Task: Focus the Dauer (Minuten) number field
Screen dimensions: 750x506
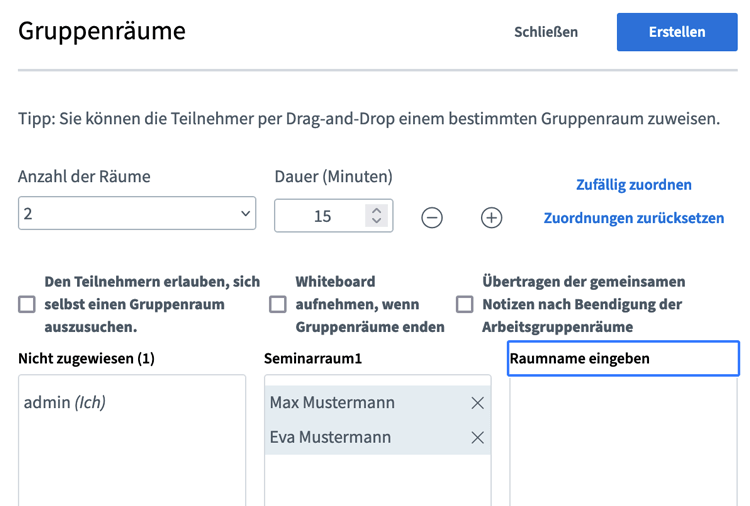Action: (333, 216)
